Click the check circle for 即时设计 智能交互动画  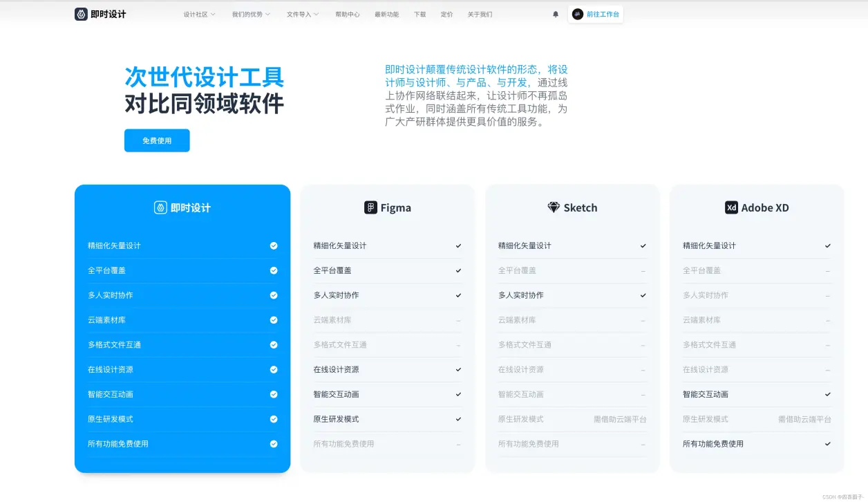pyautogui.click(x=274, y=394)
